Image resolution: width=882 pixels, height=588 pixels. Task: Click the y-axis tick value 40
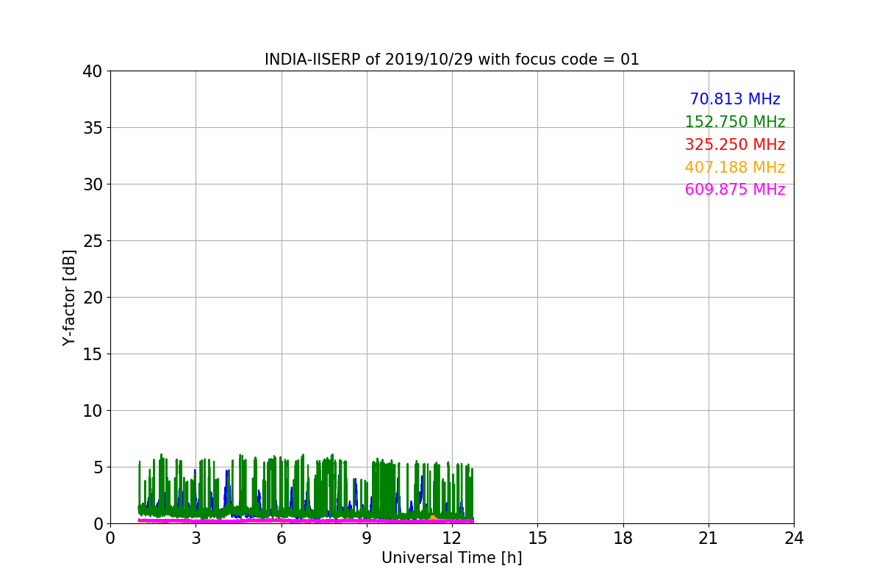coord(92,71)
